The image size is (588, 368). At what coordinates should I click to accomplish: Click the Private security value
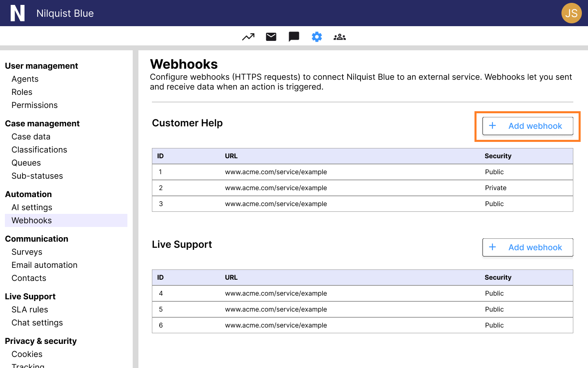496,188
